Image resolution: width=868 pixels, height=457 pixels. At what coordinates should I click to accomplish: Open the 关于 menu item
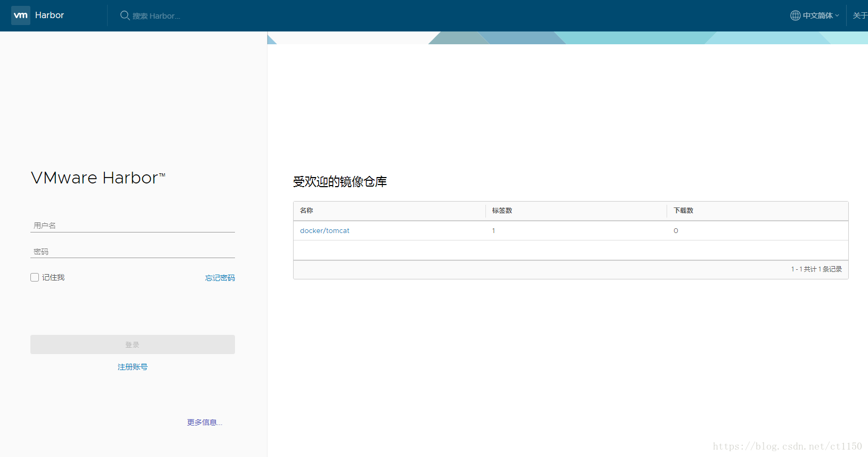click(860, 15)
